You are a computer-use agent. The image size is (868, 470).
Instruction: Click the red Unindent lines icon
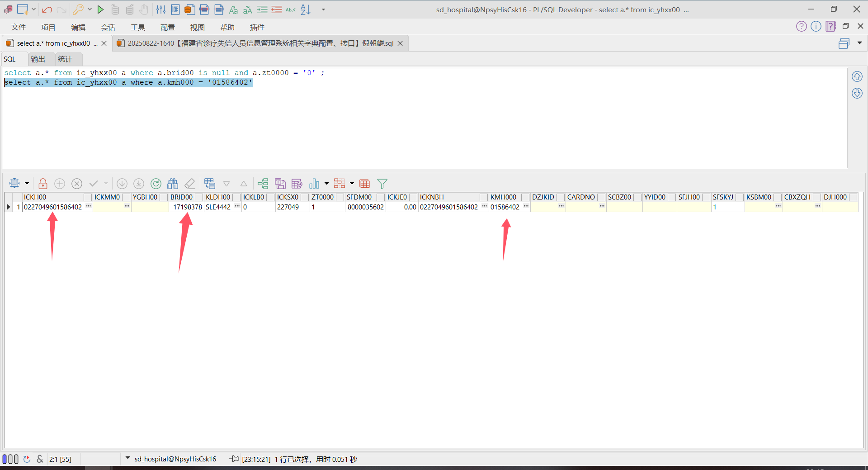coord(277,9)
